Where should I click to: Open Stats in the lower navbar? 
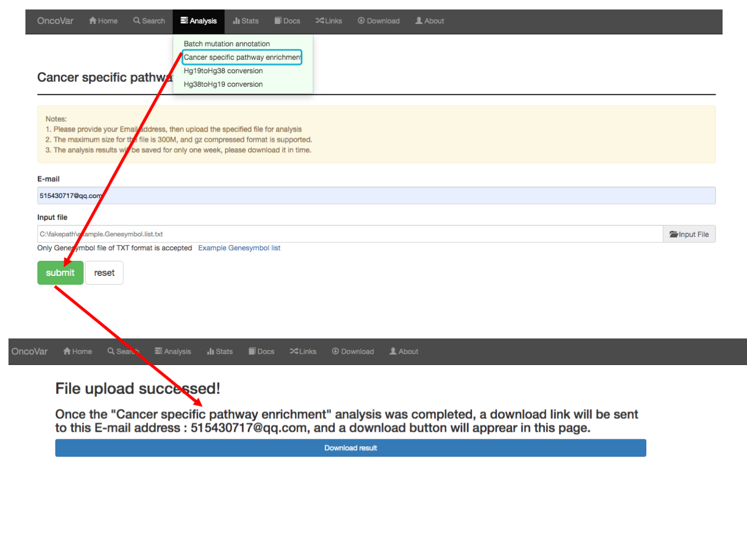click(220, 352)
